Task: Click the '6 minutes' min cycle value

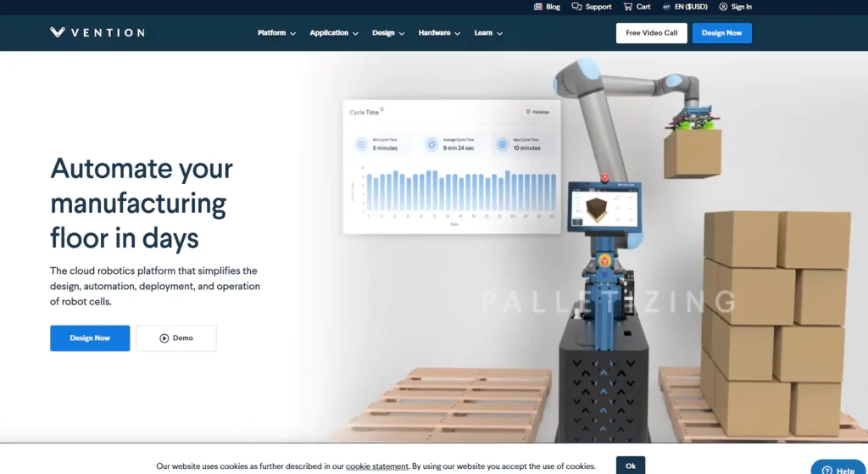Action: click(385, 148)
